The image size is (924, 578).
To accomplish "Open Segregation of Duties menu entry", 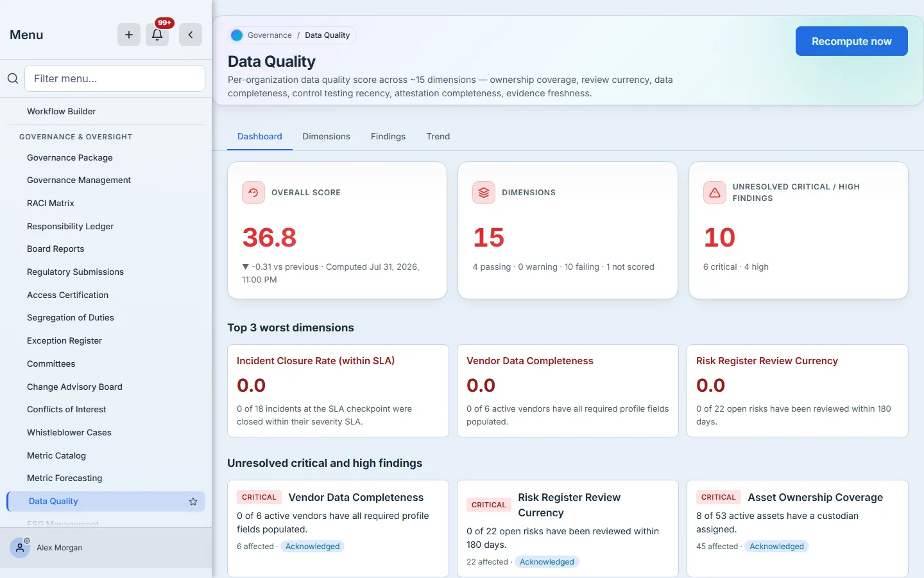I will pyautogui.click(x=106, y=318).
